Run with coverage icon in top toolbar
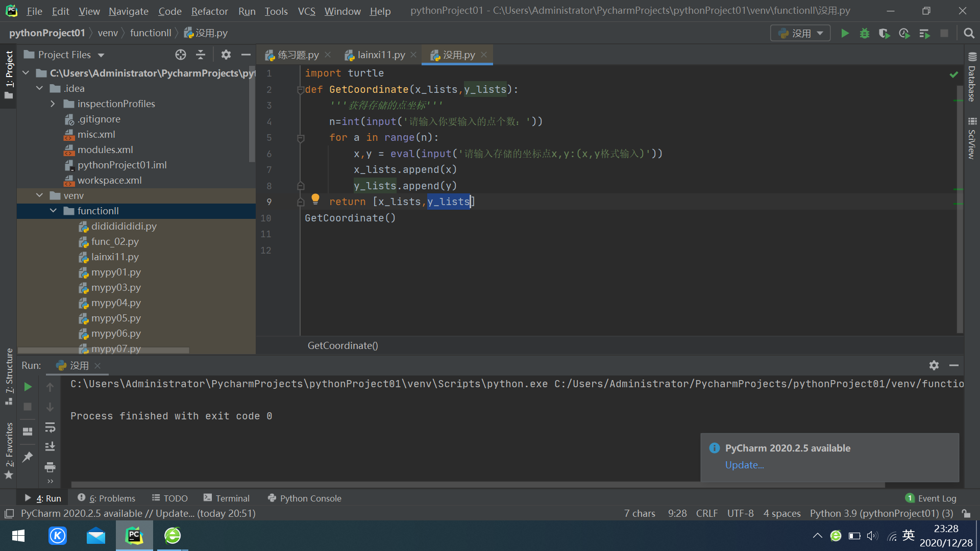The height and width of the screenshot is (551, 980). pos(885,33)
